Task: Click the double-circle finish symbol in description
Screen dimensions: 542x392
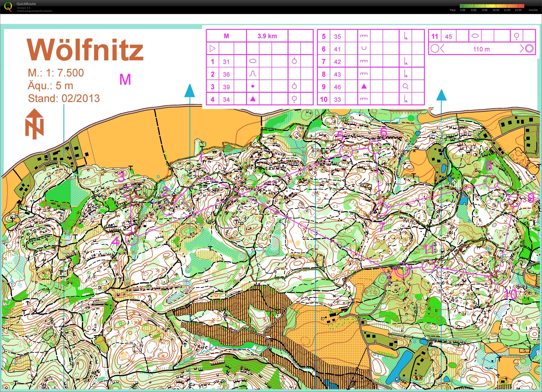Action: point(529,49)
